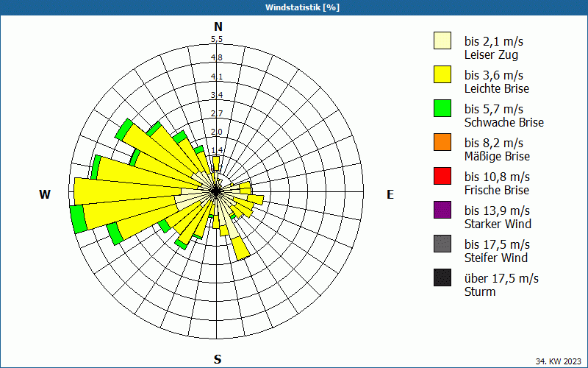Image resolution: width=588 pixels, height=368 pixels.
Task: Click the 'Leichte Brise' legend label
Action: (497, 88)
